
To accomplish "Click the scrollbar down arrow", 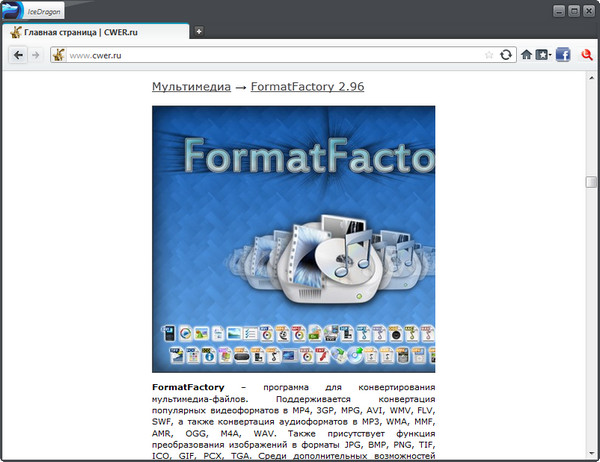I will tap(591, 455).
